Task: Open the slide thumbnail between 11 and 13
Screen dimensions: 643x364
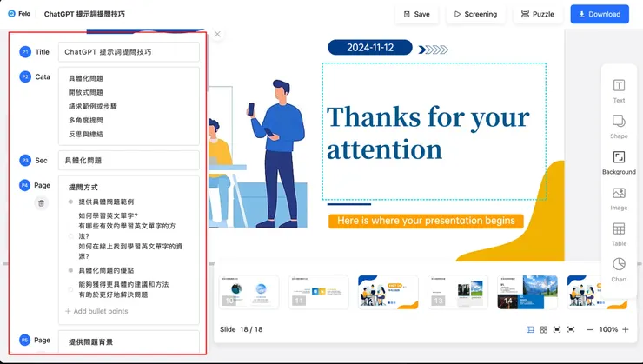Action: point(388,292)
